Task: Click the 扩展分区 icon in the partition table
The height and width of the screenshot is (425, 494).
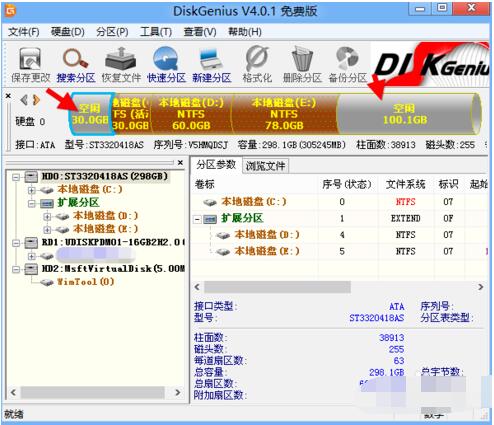Action: click(x=210, y=219)
